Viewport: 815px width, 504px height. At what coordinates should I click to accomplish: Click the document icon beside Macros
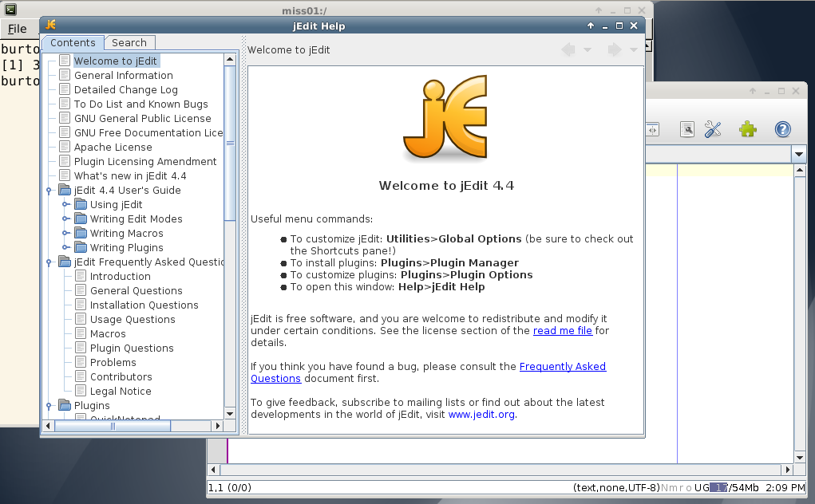[x=81, y=334]
